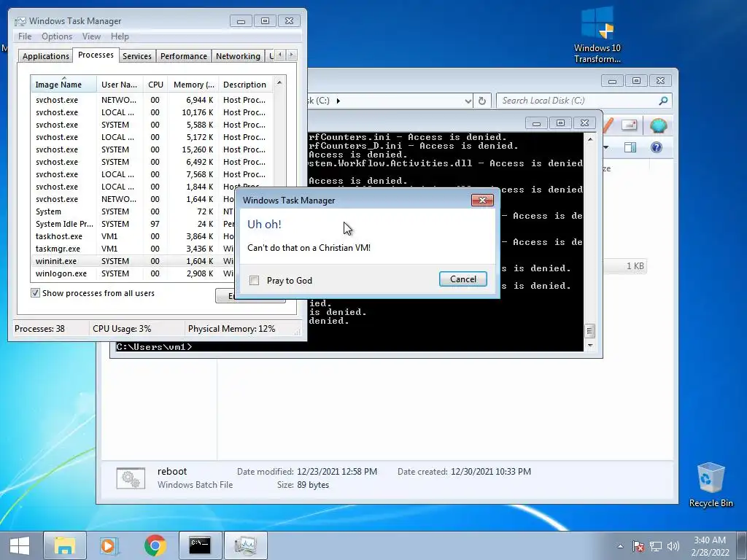The width and height of the screenshot is (747, 560).
Task: Click Command Prompt scrollbar down arrow
Action: tap(589, 345)
